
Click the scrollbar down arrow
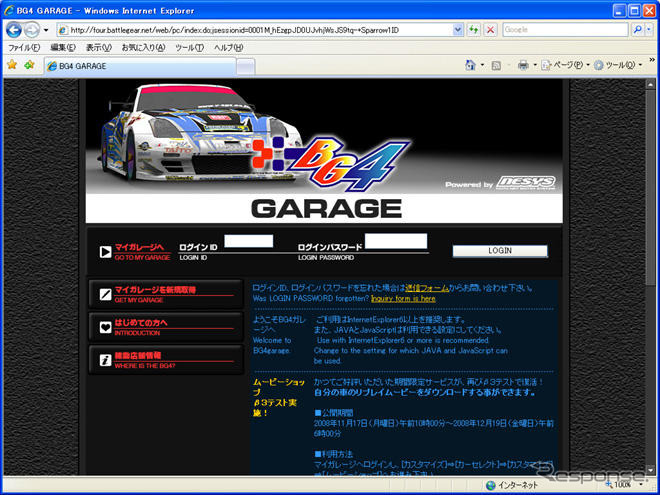pos(650,470)
